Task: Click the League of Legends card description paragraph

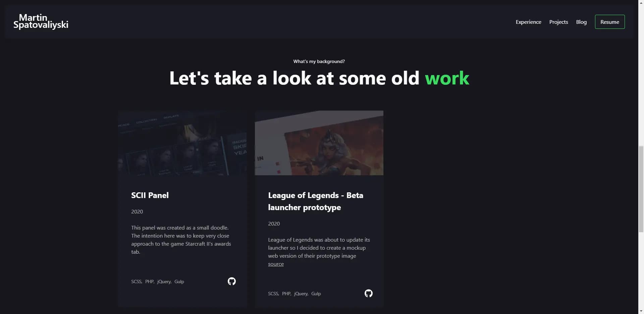Action: click(319, 252)
